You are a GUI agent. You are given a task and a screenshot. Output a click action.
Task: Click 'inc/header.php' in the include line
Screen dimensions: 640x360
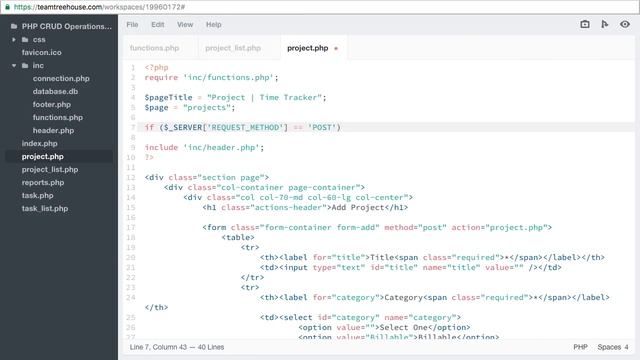(x=221, y=147)
